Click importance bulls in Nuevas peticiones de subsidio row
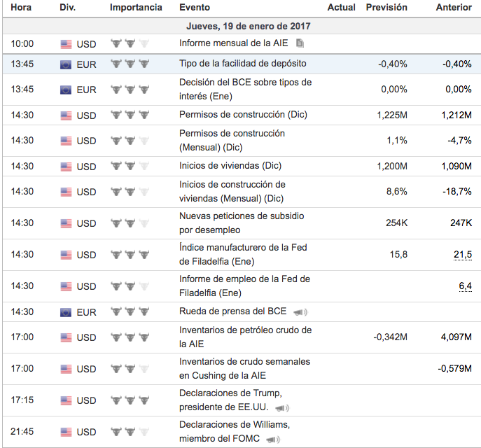Screen dimensions: 481x448 tap(130, 223)
